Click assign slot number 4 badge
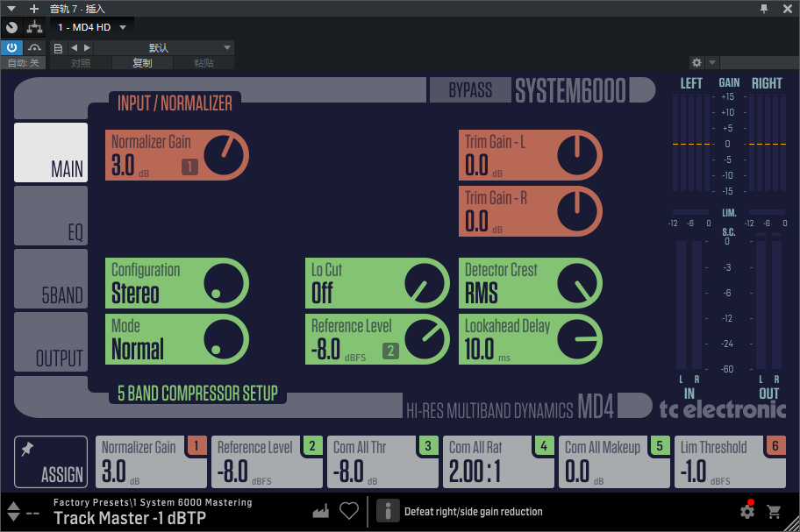800x532 pixels. [545, 446]
